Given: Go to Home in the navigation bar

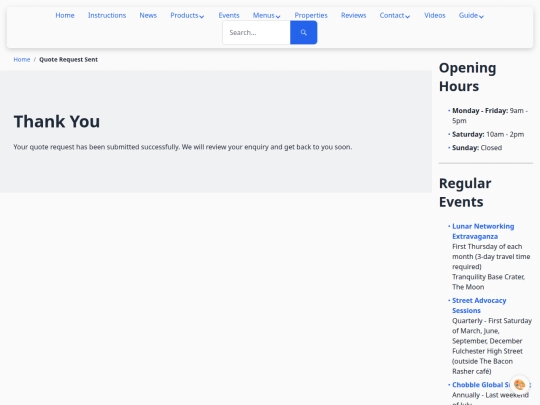Looking at the screenshot, I should [x=65, y=15].
